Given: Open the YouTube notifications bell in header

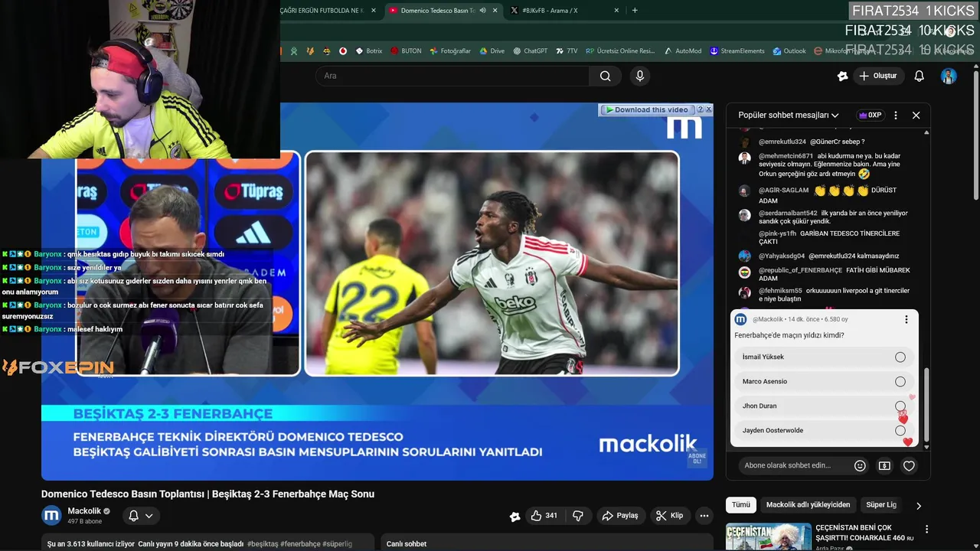Looking at the screenshot, I should click(x=919, y=76).
